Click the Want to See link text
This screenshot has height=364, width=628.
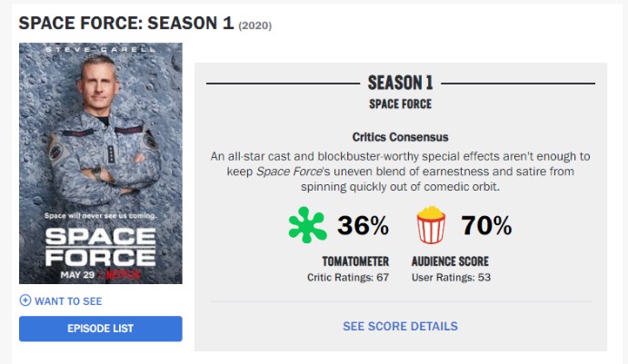68,301
